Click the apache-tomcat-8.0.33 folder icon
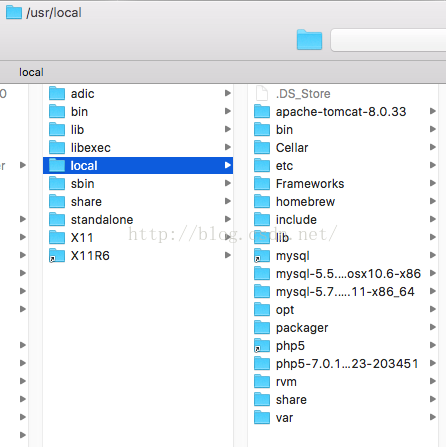The image size is (446, 447). point(262,111)
